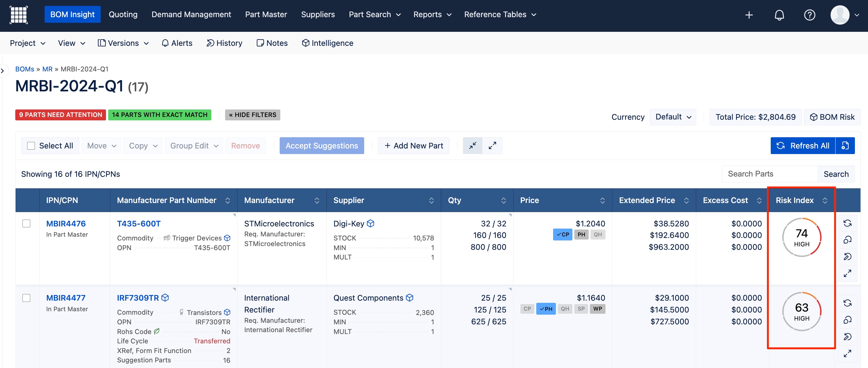Click Accept Suggestions button

point(321,146)
